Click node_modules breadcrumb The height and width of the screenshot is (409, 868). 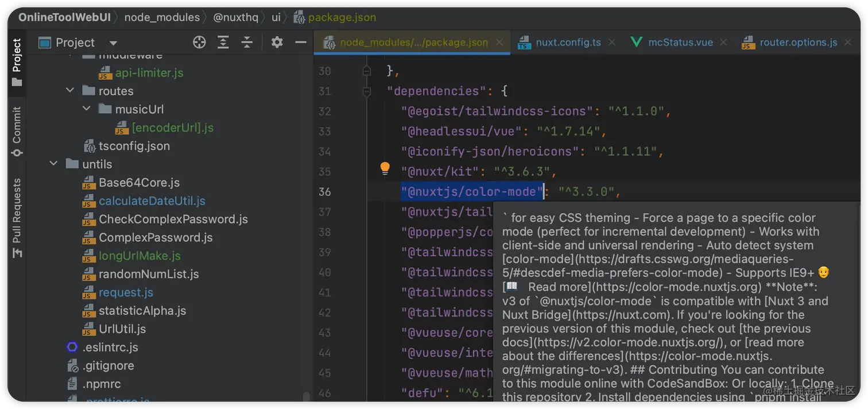(162, 17)
